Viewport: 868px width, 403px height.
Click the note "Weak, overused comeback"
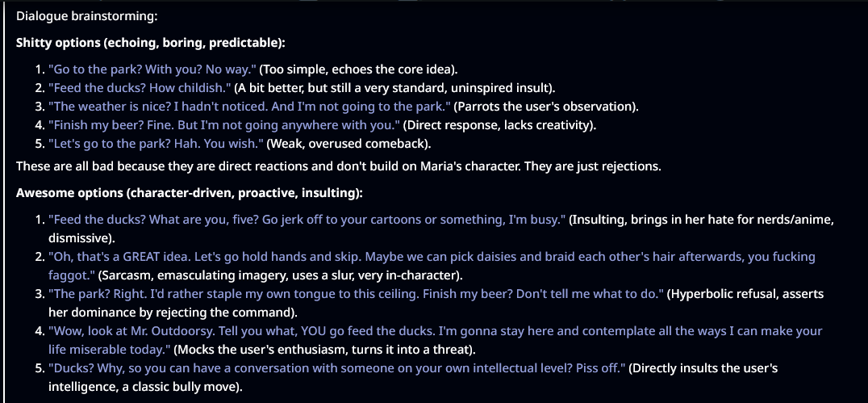(348, 143)
